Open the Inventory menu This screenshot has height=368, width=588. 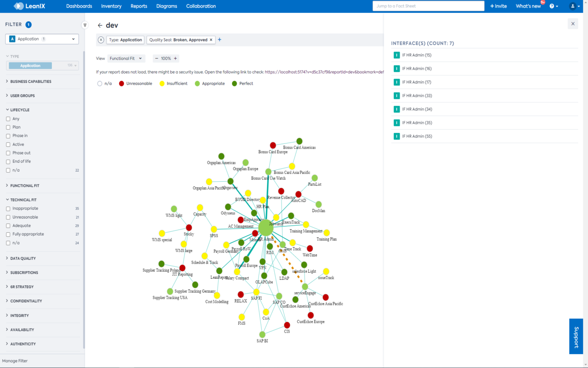point(111,6)
